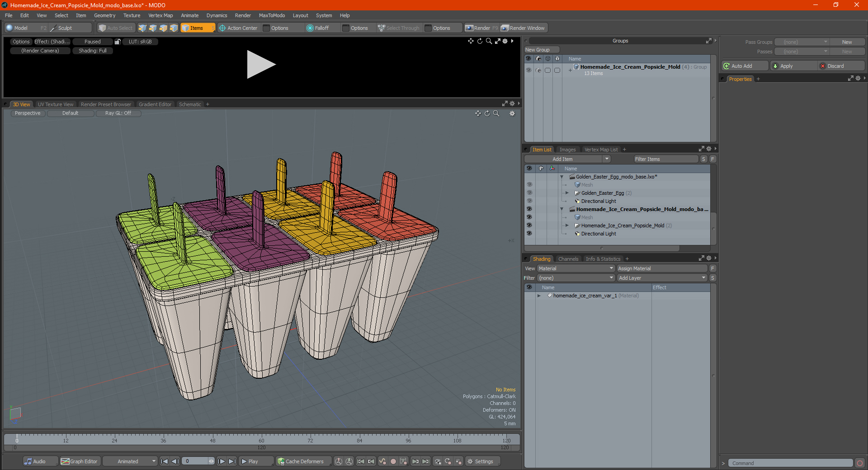This screenshot has height=470, width=868.
Task: Open the Vertex Map menu
Action: pos(160,15)
